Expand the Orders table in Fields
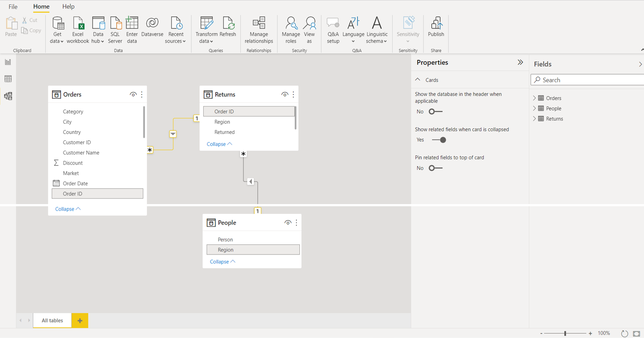Viewport: 644px width, 338px height. (x=535, y=98)
